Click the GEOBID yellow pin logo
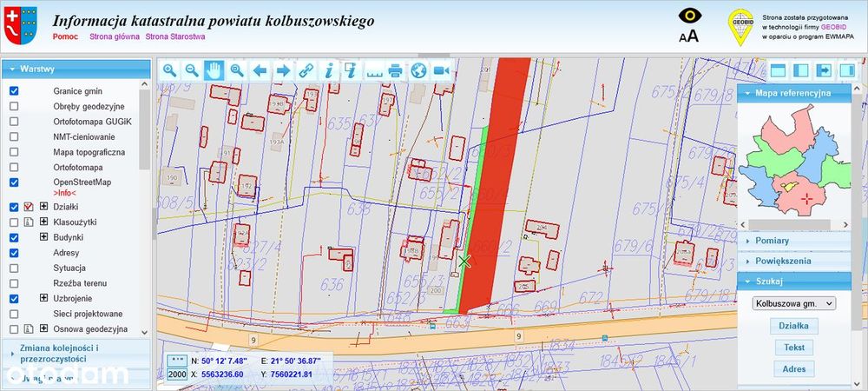This screenshot has height=391, width=868. coord(740,27)
